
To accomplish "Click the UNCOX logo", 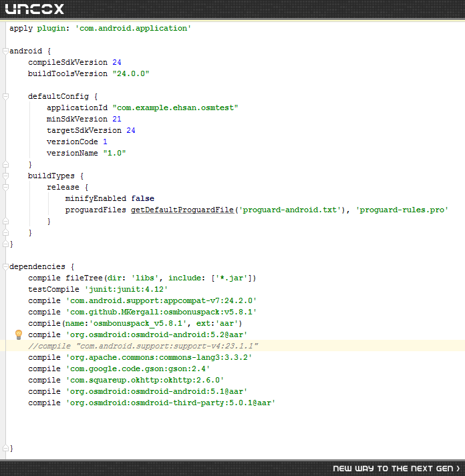I will click(34, 9).
